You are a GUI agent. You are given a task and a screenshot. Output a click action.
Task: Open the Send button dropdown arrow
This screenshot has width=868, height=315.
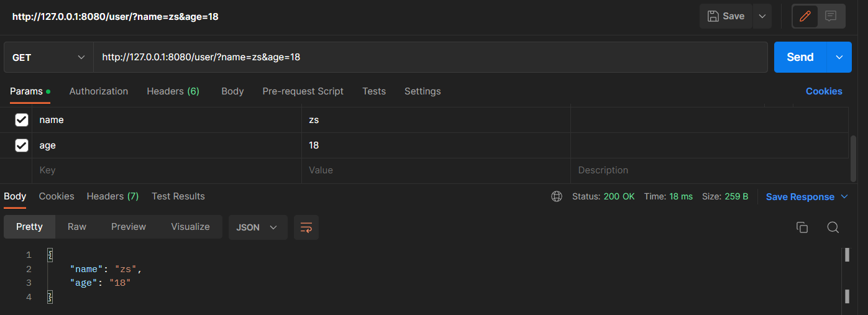click(x=839, y=57)
